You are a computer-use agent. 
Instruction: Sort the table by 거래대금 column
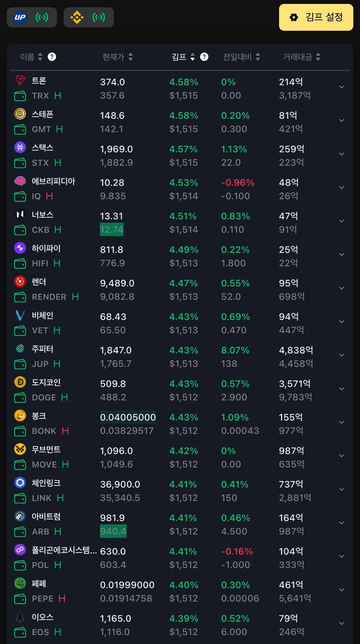click(x=301, y=57)
